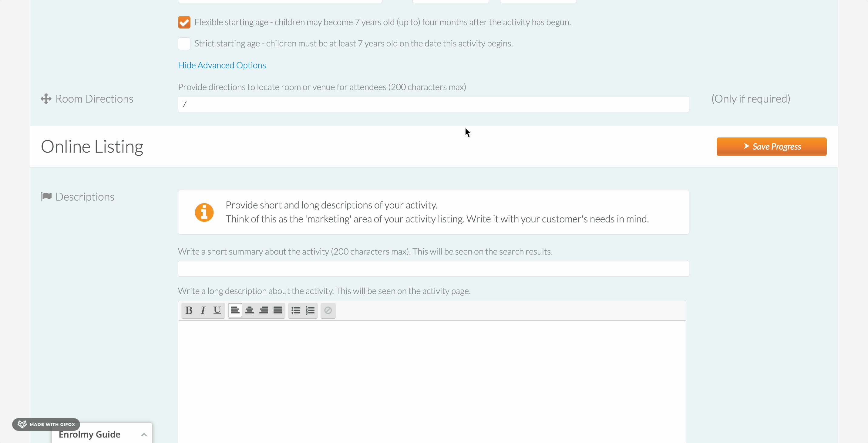Click the Online Listing heading
868x443 pixels.
tap(92, 147)
